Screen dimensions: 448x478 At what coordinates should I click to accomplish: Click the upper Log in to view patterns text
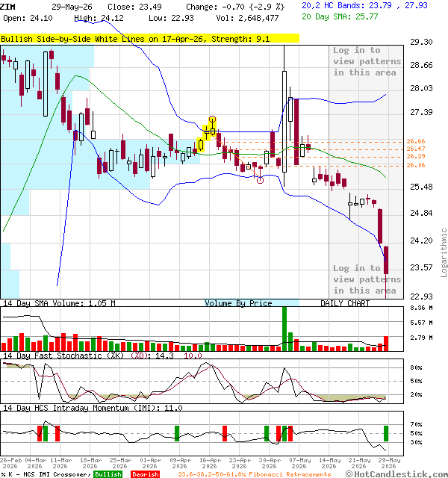[367, 61]
